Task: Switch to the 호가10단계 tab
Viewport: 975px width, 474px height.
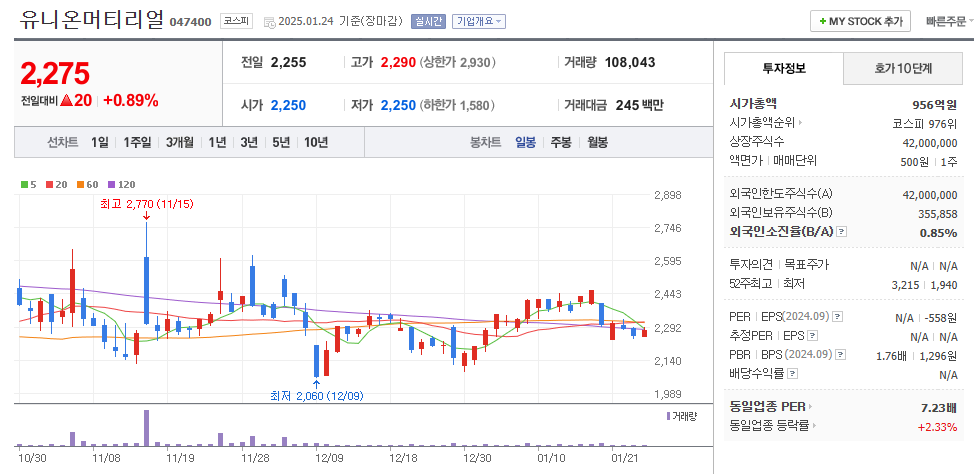Action: (903, 68)
